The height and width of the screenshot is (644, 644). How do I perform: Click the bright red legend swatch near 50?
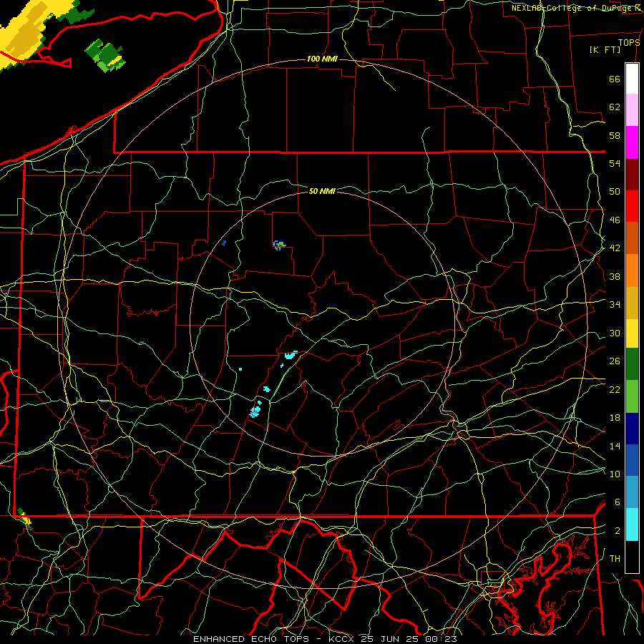tap(632, 206)
